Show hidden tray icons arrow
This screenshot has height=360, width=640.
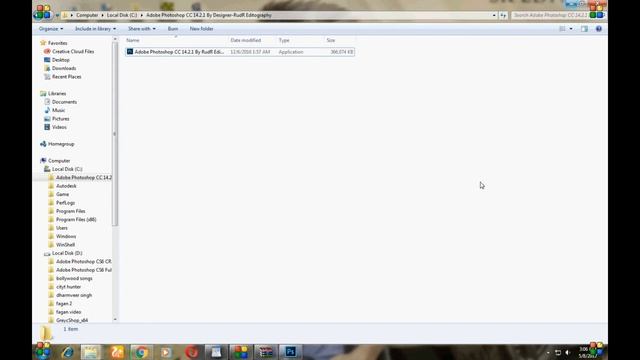pos(548,352)
